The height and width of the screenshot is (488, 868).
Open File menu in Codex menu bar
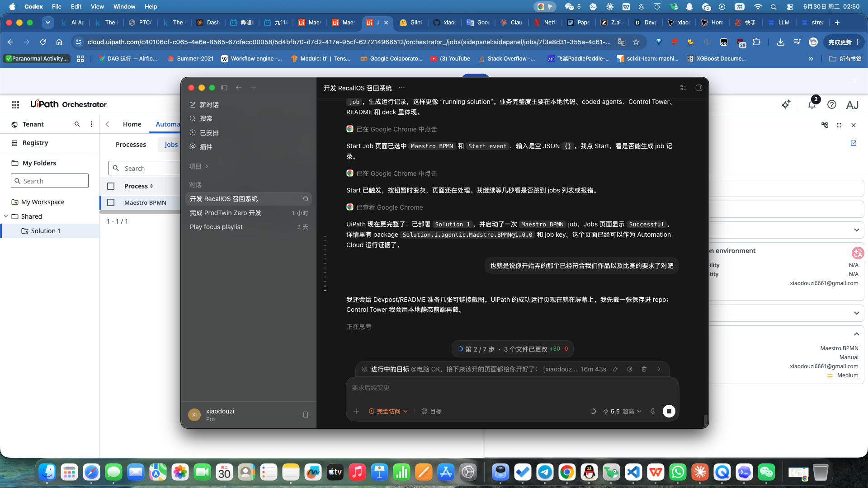[x=57, y=6]
